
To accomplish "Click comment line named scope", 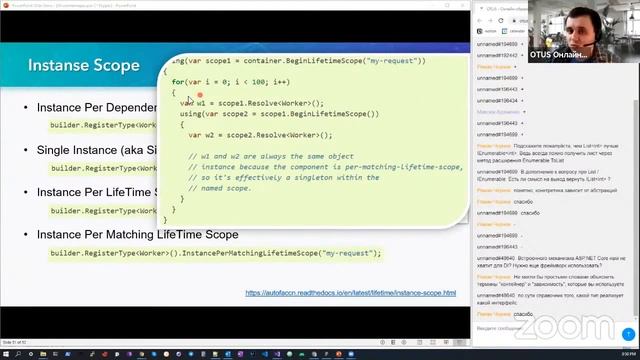I will [x=220, y=188].
